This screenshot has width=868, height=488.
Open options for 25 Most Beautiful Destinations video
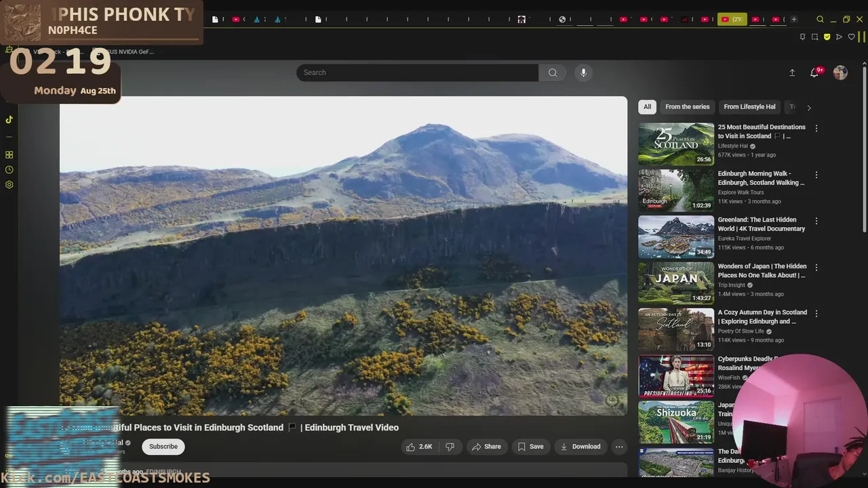pyautogui.click(x=816, y=128)
